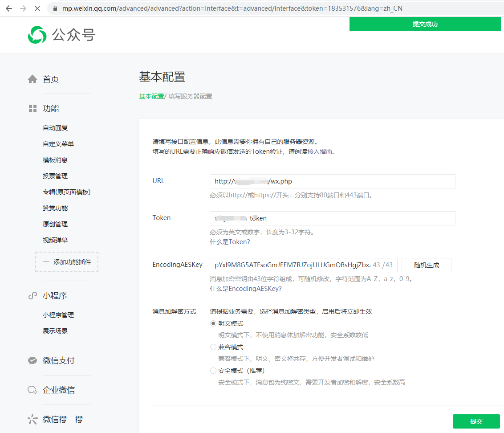Click the 小程序 link icon
This screenshot has height=433, width=504.
coord(33,296)
